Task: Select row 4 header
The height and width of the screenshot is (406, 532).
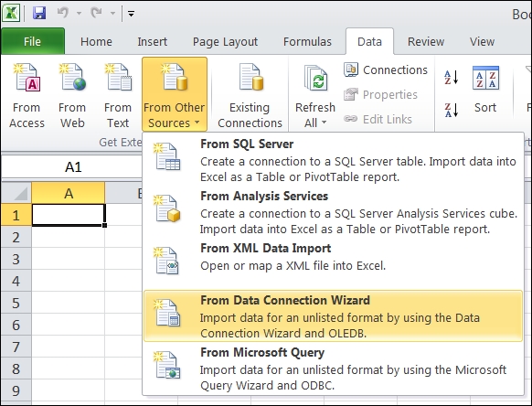Action: (x=16, y=281)
